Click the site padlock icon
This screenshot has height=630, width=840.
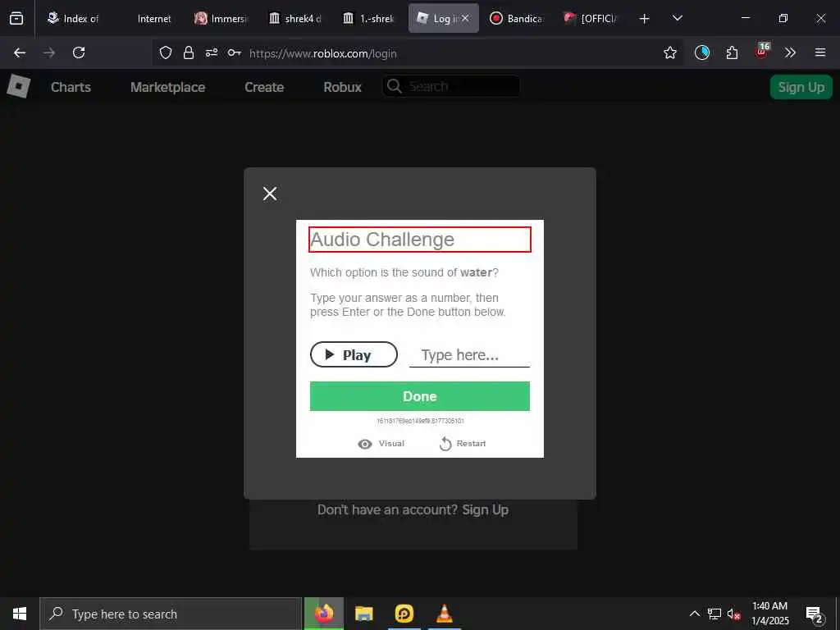tap(189, 52)
